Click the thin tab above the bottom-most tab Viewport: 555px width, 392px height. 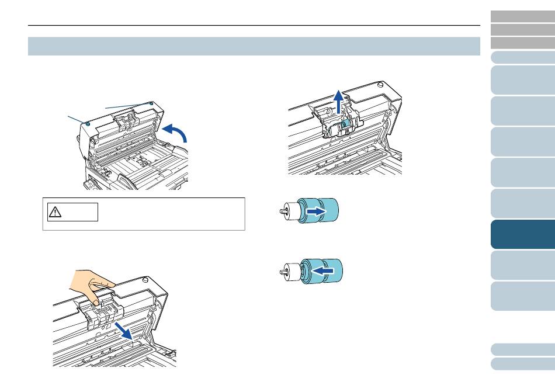coord(523,349)
